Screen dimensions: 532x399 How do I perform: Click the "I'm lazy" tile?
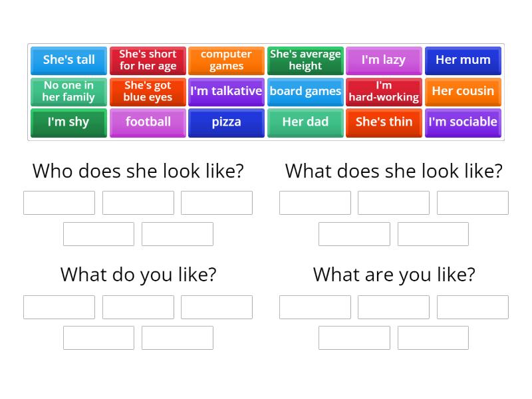384,60
